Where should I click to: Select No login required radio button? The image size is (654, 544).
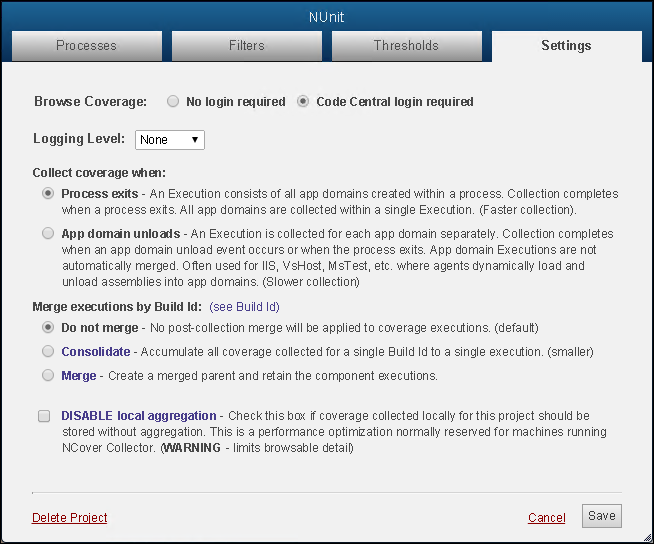pos(173,101)
